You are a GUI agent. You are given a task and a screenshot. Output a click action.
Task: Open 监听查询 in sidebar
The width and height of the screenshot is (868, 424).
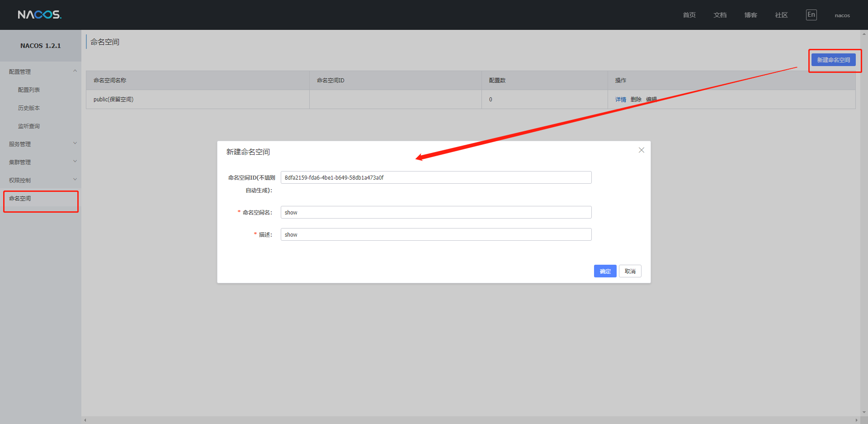click(29, 126)
